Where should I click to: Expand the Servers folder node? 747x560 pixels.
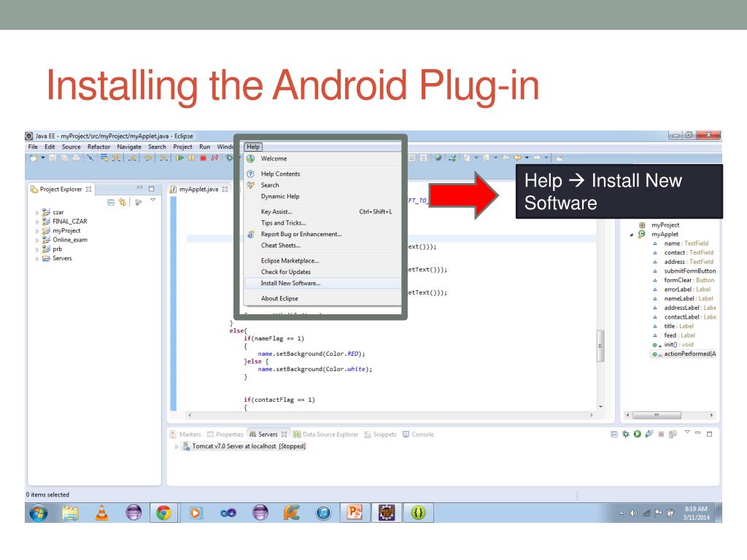pyautogui.click(x=37, y=259)
